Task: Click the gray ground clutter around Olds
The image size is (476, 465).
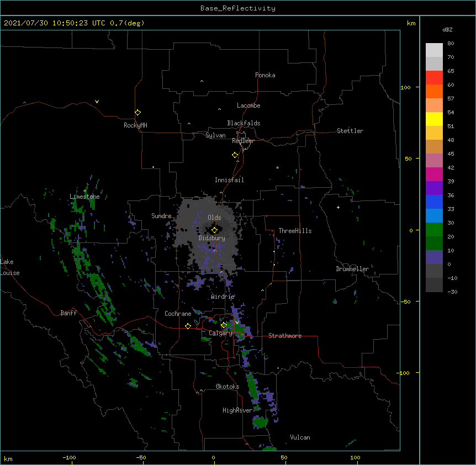Action: pyautogui.click(x=209, y=234)
